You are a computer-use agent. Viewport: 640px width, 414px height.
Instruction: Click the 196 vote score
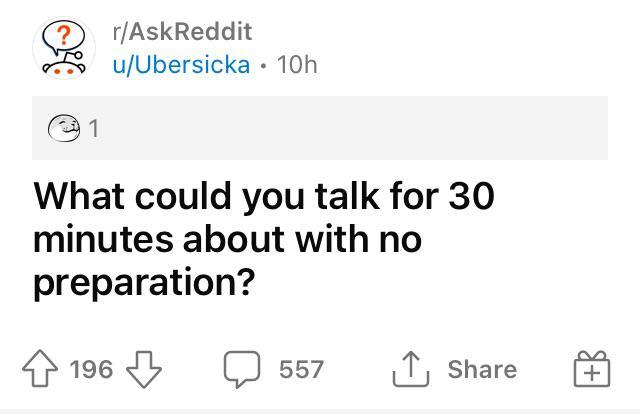[93, 370]
